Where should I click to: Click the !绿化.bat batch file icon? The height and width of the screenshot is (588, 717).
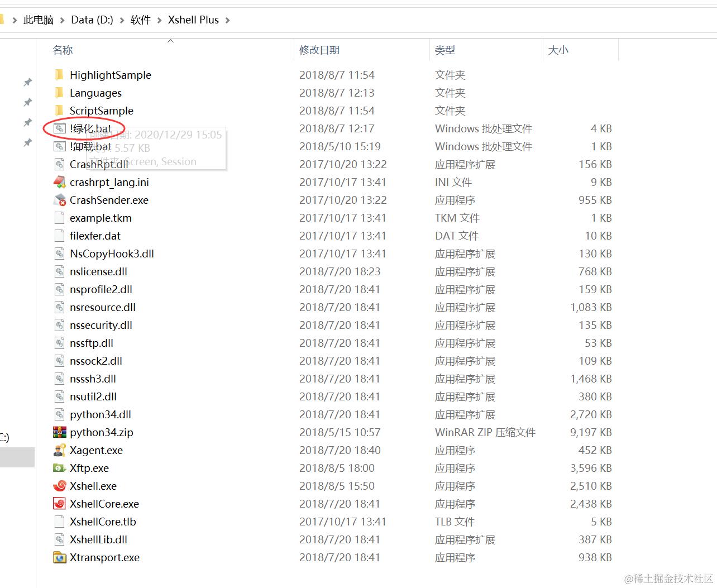59,128
